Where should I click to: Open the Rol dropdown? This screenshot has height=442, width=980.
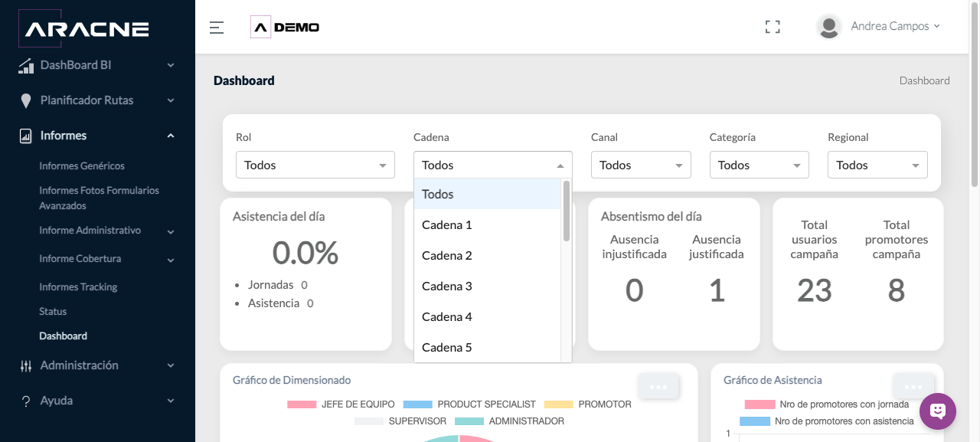[x=315, y=165]
